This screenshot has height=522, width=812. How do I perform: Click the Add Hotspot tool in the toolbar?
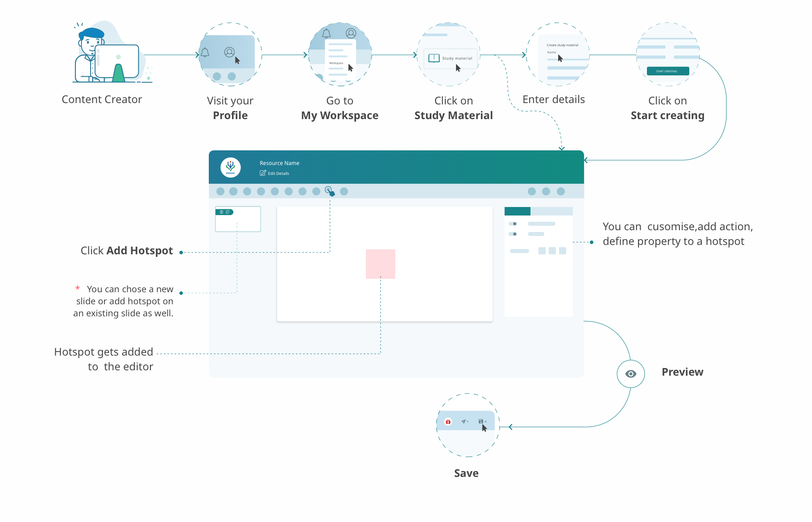coord(329,191)
